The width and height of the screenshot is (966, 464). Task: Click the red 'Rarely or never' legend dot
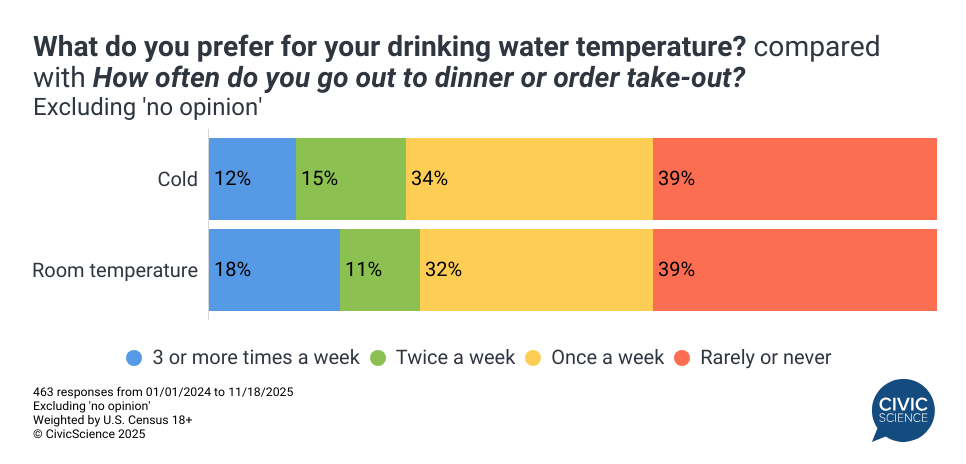coord(682,357)
